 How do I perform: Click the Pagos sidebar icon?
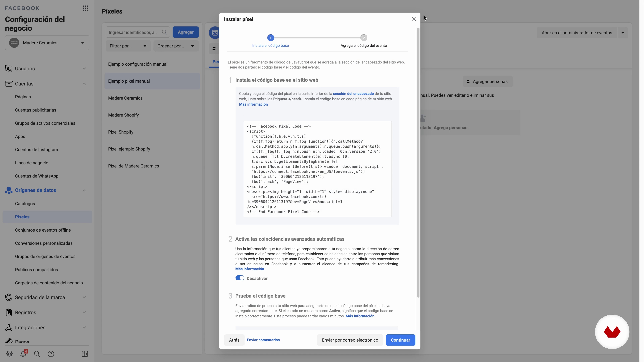pos(9,341)
